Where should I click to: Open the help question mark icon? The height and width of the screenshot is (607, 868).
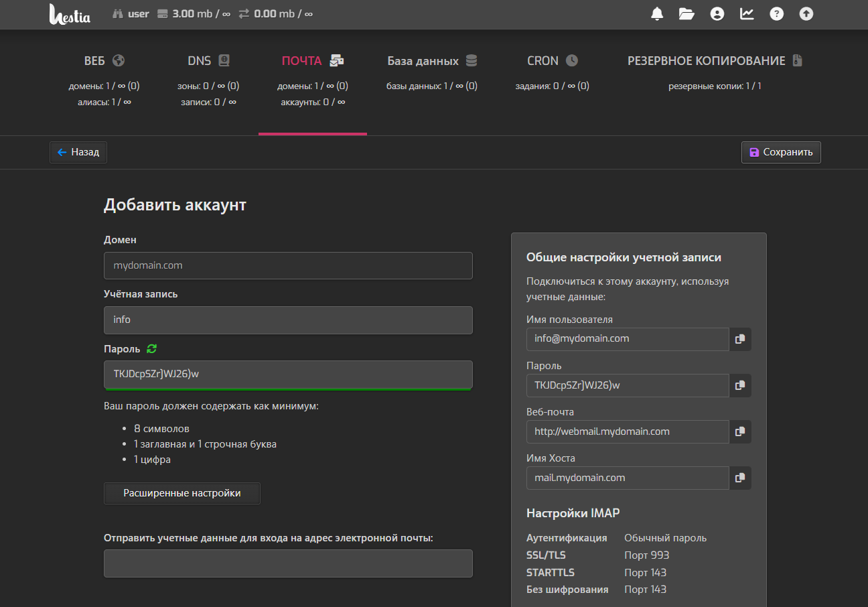pos(776,14)
